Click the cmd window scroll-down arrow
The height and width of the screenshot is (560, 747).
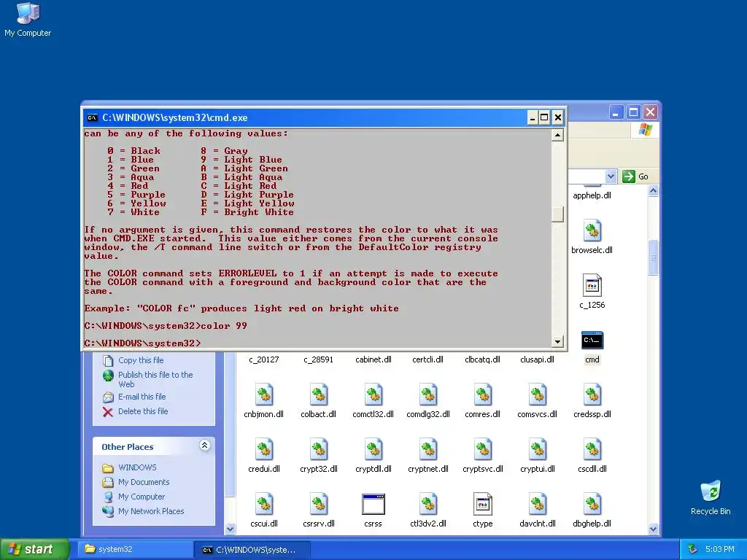click(x=557, y=341)
